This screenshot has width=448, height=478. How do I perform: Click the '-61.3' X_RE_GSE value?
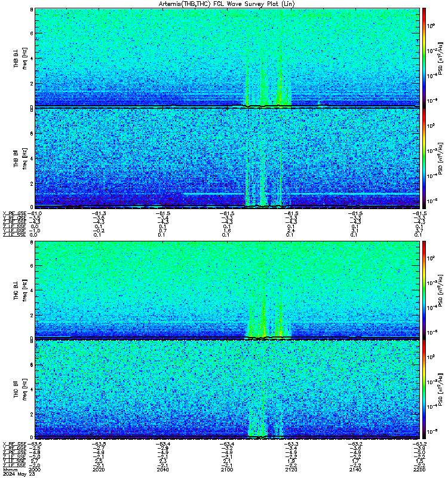[x=99, y=213]
